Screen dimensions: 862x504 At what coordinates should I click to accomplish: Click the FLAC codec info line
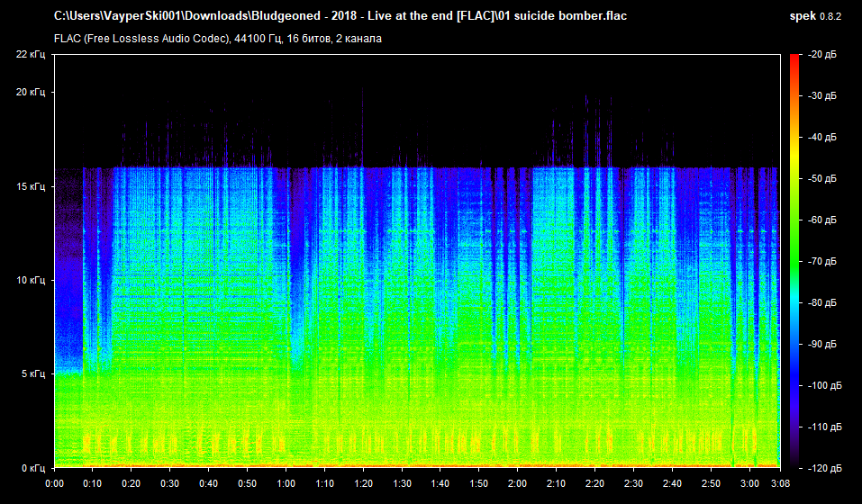tap(218, 39)
